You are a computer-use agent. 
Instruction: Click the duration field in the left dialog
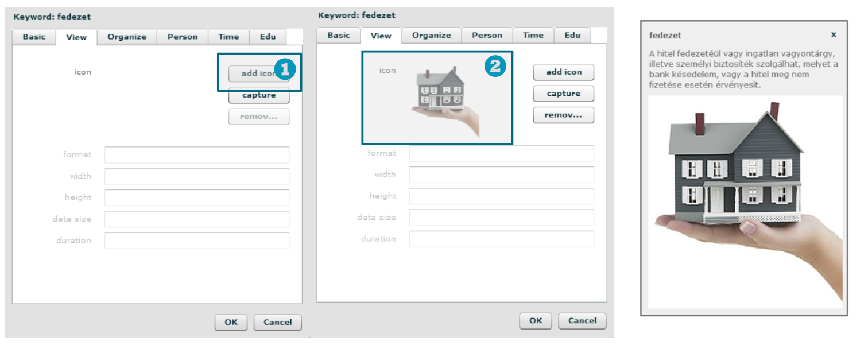197,241
